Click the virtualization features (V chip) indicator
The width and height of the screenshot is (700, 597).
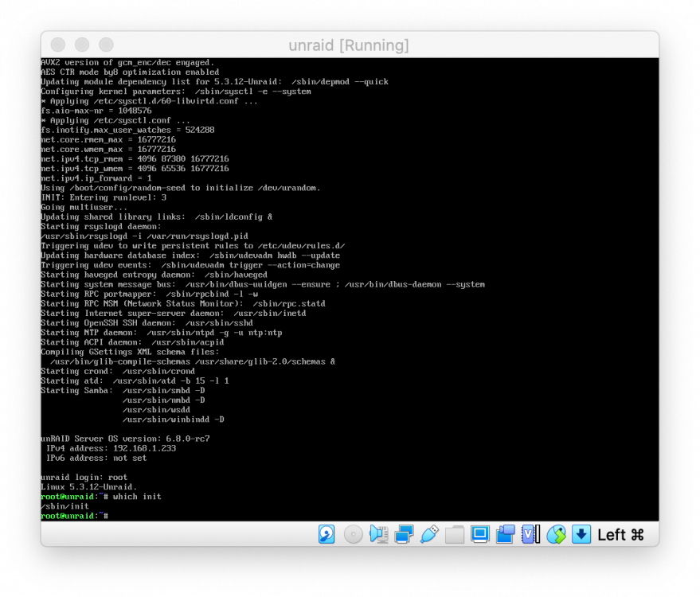[x=530, y=534]
